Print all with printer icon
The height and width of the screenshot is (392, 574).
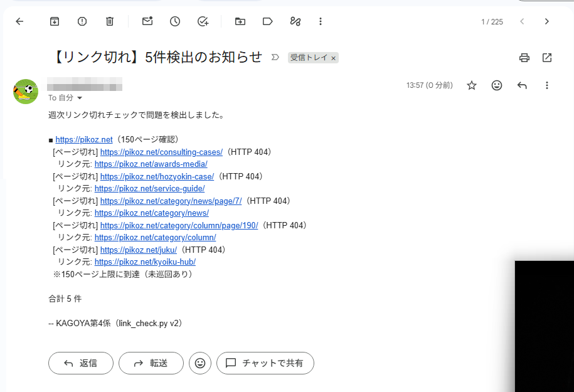(524, 58)
